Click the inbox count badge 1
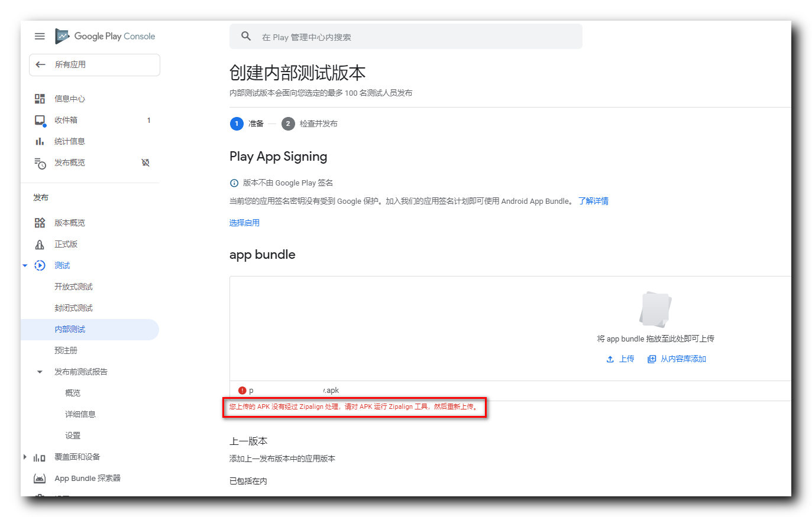Screen dimensions: 812x517 click(x=148, y=121)
